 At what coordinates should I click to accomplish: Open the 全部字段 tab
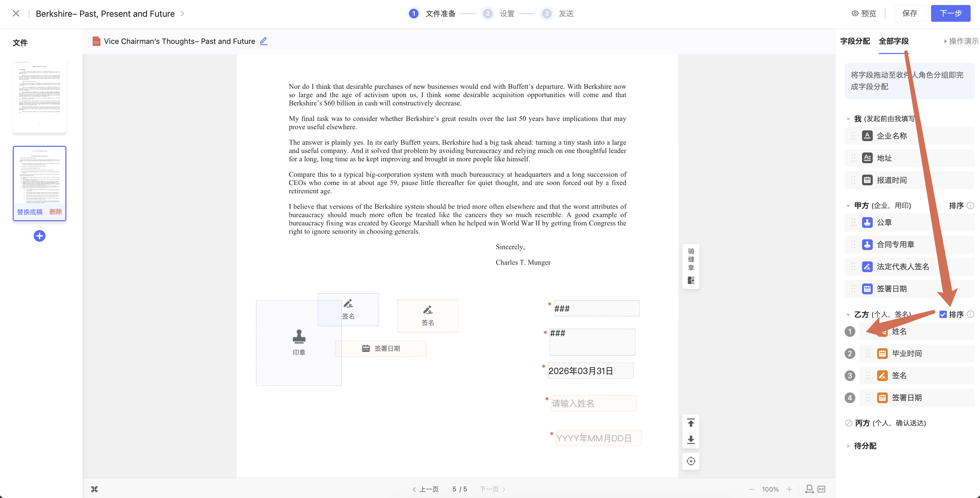coord(893,41)
